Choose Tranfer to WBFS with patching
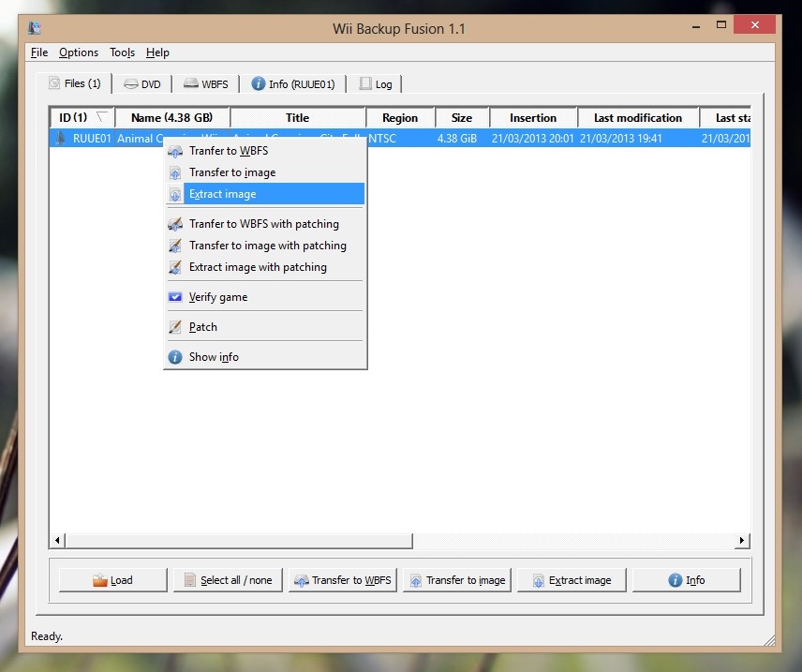 click(265, 224)
